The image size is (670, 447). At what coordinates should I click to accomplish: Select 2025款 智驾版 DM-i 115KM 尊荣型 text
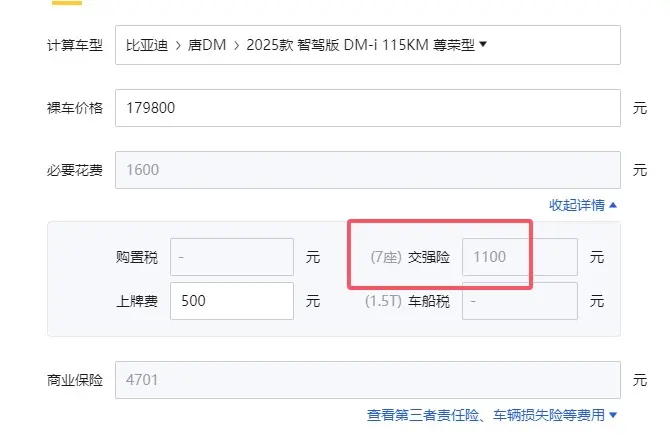[361, 45]
